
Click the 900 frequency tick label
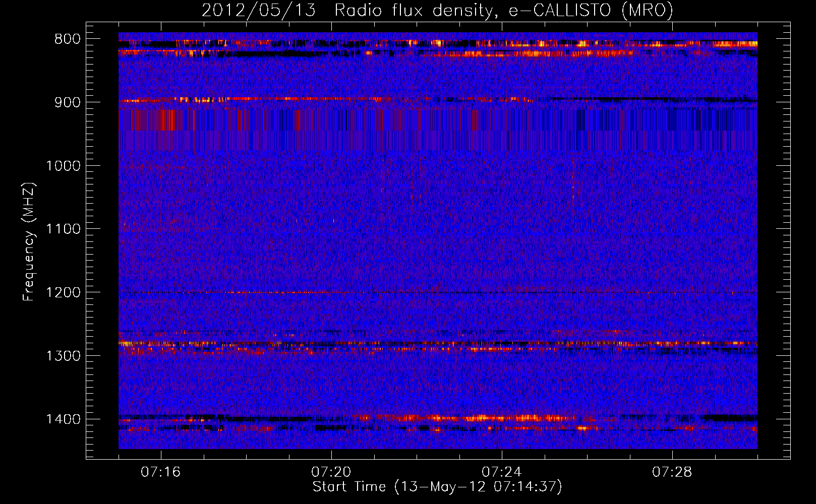[67, 102]
